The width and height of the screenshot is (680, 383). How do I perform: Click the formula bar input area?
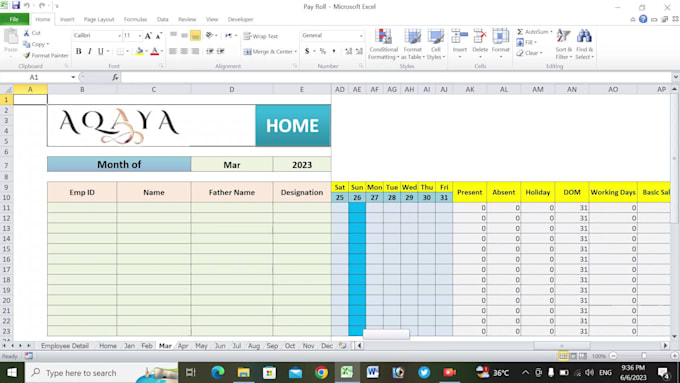pyautogui.click(x=396, y=77)
